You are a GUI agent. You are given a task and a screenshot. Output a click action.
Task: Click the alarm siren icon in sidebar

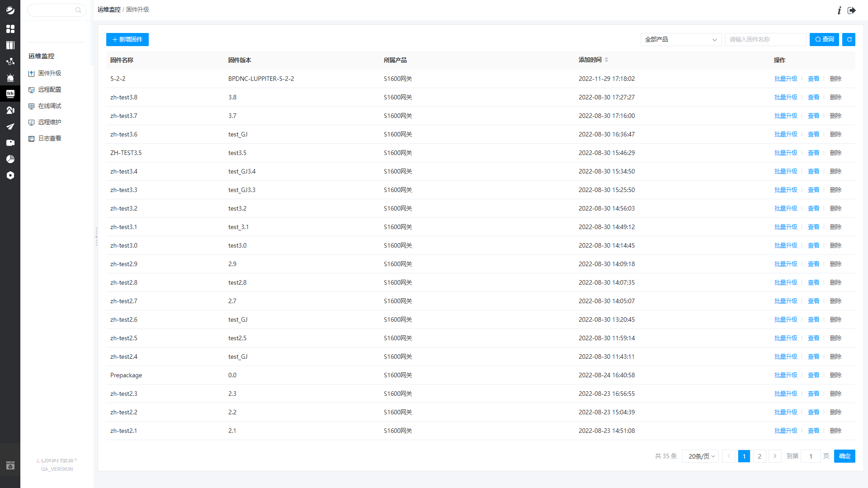tap(10, 78)
